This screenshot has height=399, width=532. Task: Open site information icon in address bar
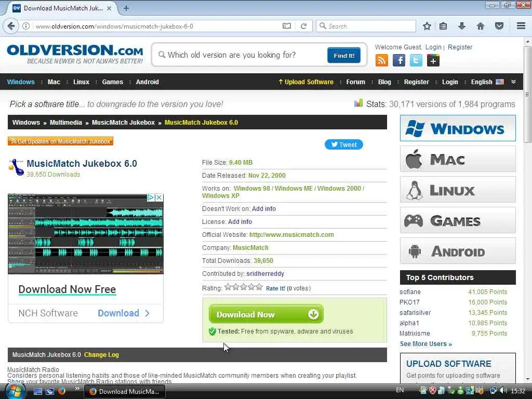click(x=26, y=26)
